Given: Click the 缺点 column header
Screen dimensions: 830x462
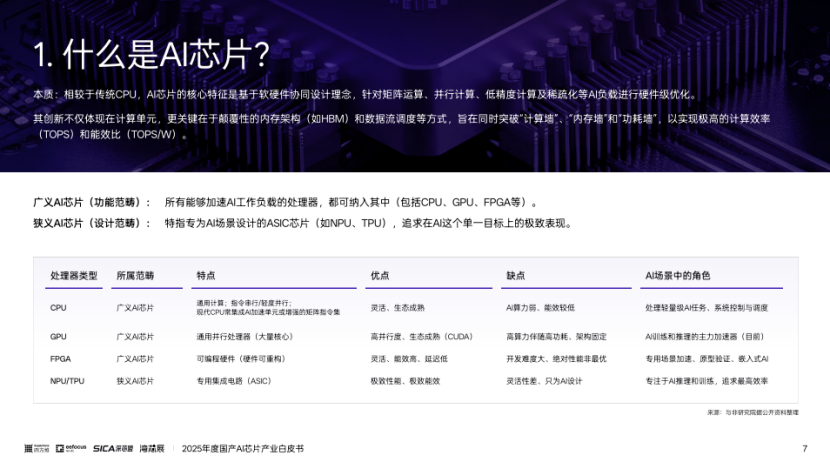Looking at the screenshot, I should coord(516,275).
